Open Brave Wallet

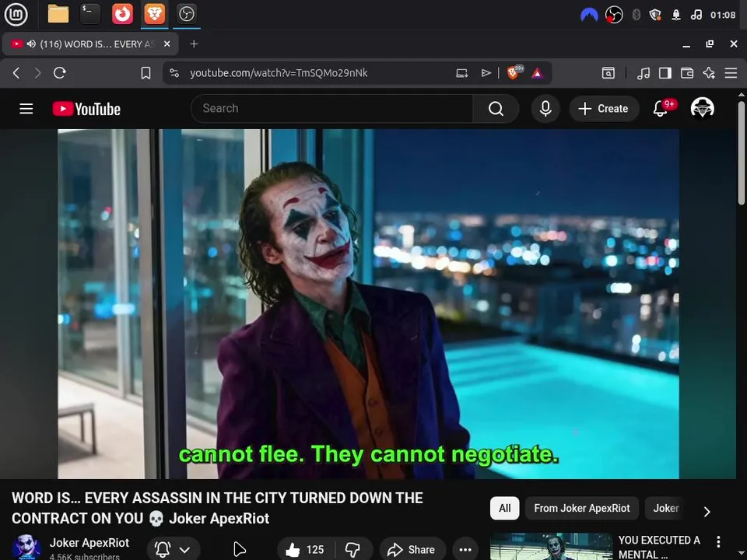click(x=687, y=73)
